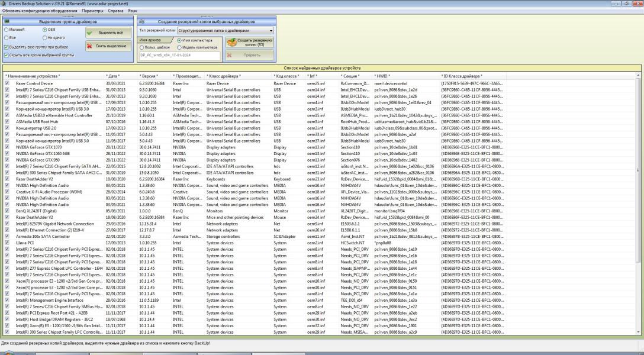This screenshot has width=644, height=355.
Task: Uncheck the Intel(R) 82579V Gigabit Network Connection checkbox
Action: (x=7, y=224)
